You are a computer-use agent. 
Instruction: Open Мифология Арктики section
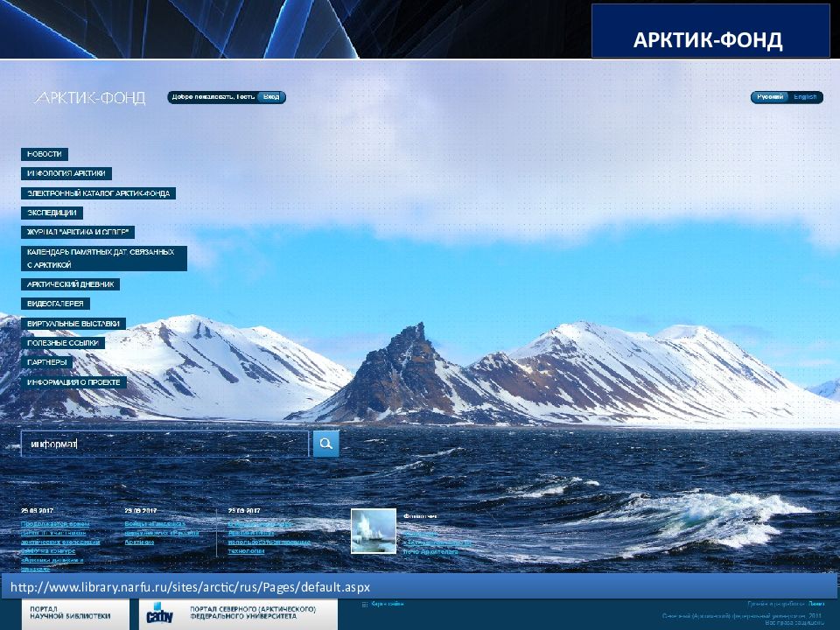(x=66, y=173)
